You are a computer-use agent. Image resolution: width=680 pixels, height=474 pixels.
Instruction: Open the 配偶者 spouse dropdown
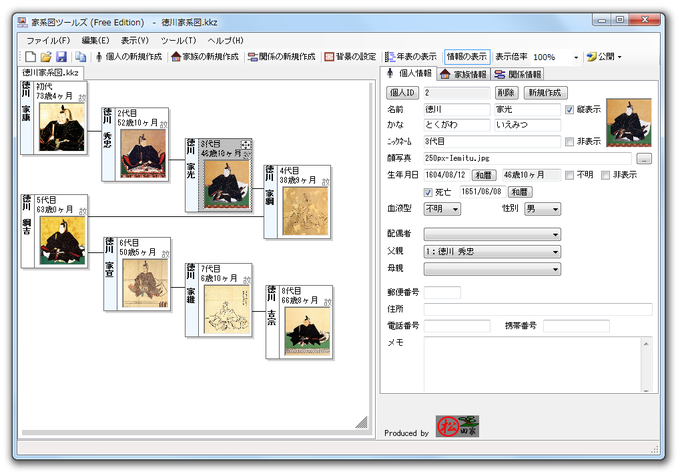[x=492, y=234]
